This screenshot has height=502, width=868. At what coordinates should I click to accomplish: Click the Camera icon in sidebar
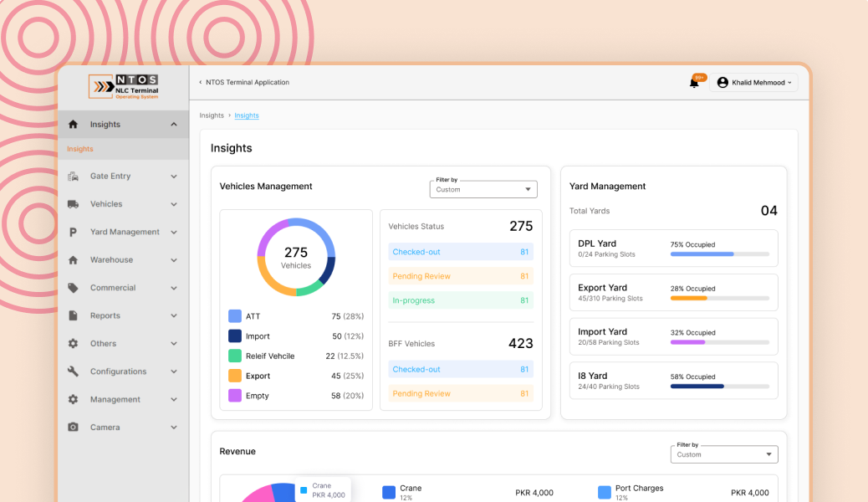coord(73,428)
